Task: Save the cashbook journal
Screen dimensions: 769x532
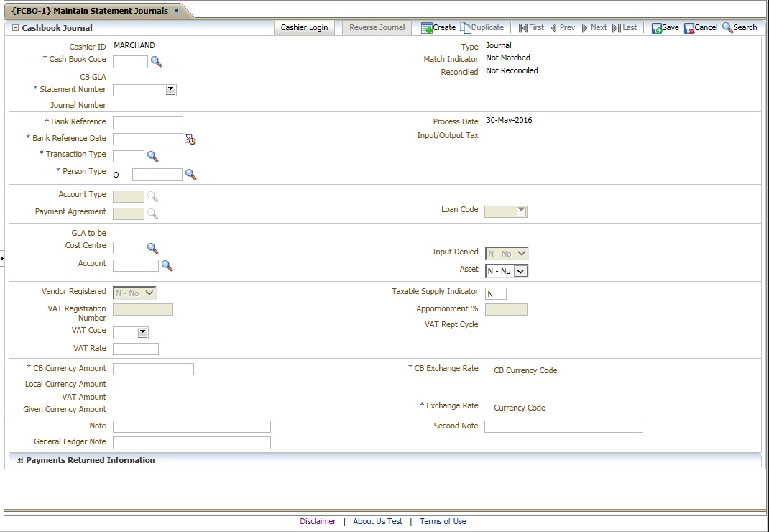Action: click(665, 27)
